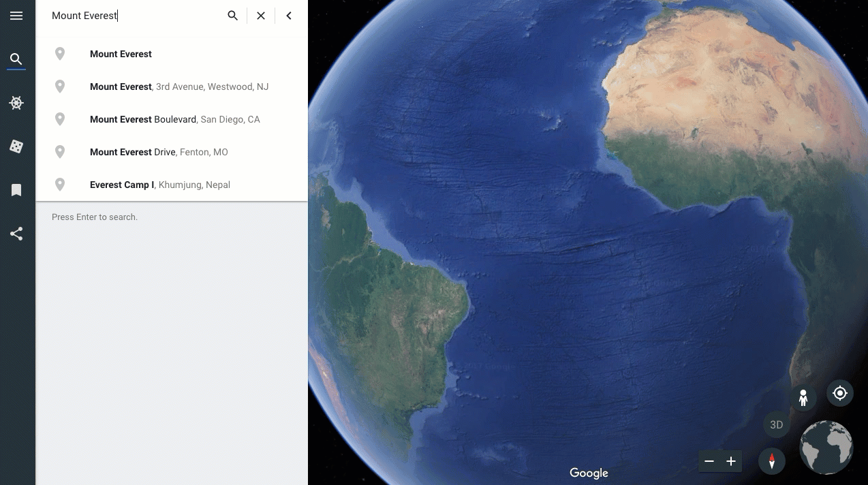Click the mini globe overview thumbnail

coord(826,448)
